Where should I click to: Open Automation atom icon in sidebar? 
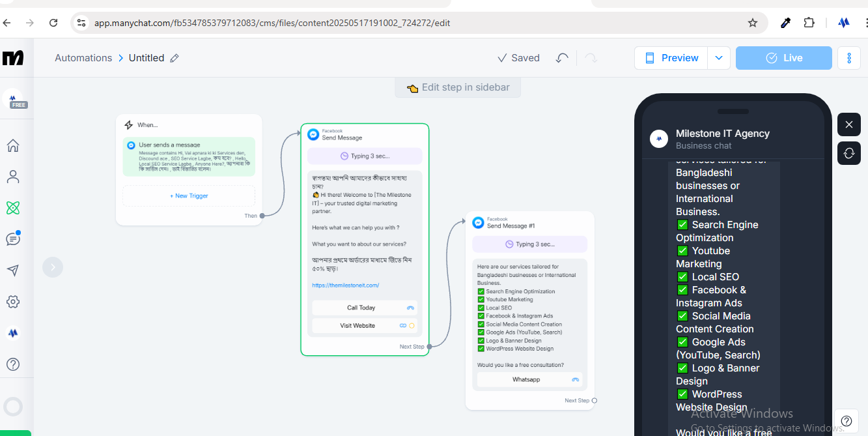coord(13,208)
